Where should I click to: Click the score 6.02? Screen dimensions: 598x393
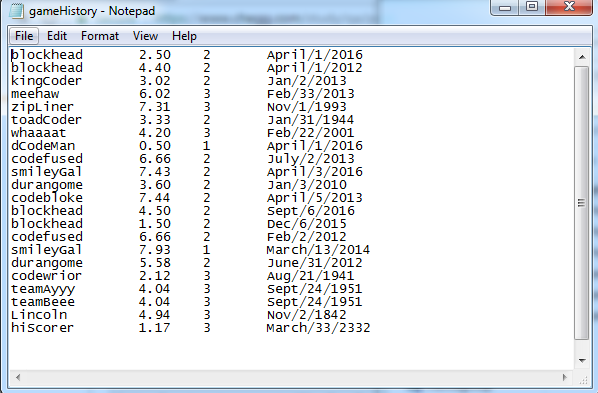(x=154, y=94)
